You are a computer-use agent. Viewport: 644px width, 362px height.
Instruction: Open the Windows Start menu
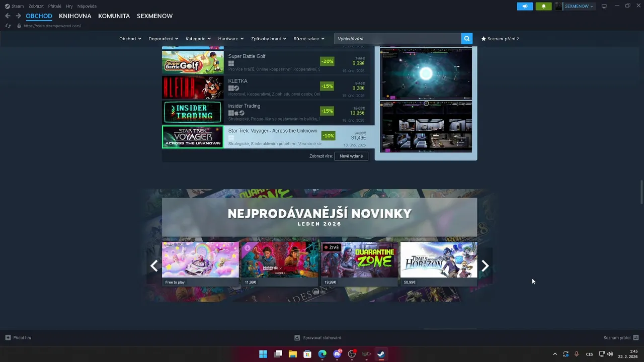(263, 354)
